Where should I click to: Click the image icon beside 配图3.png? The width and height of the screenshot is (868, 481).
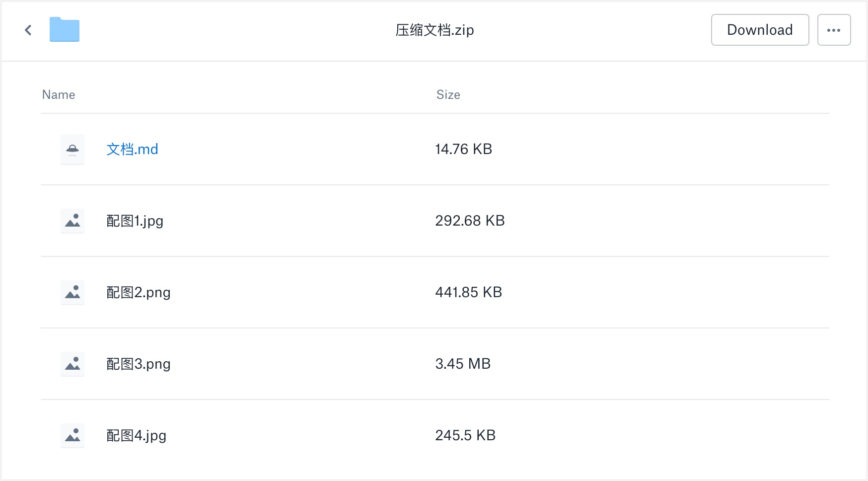pyautogui.click(x=72, y=364)
